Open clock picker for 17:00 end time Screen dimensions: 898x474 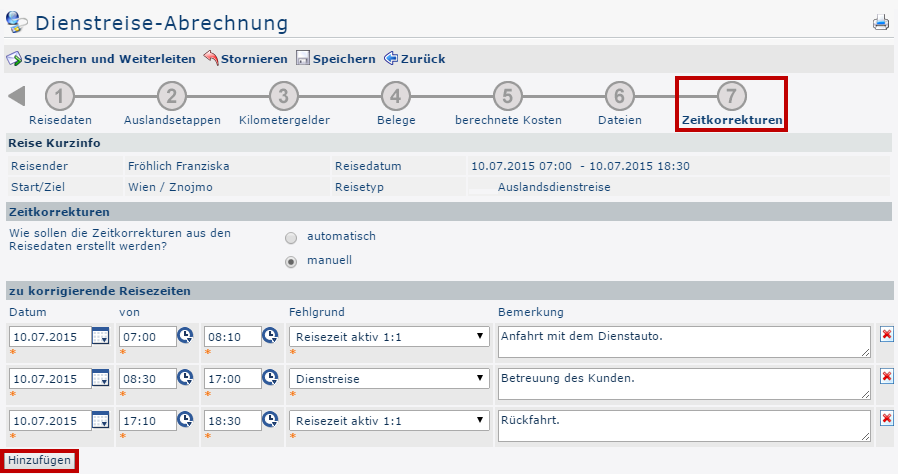[270, 379]
